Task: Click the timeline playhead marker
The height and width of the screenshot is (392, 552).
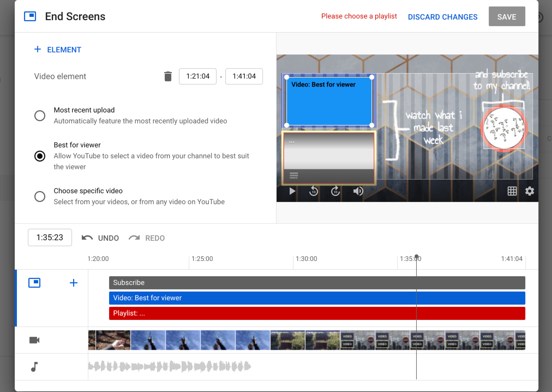Action: (x=416, y=257)
